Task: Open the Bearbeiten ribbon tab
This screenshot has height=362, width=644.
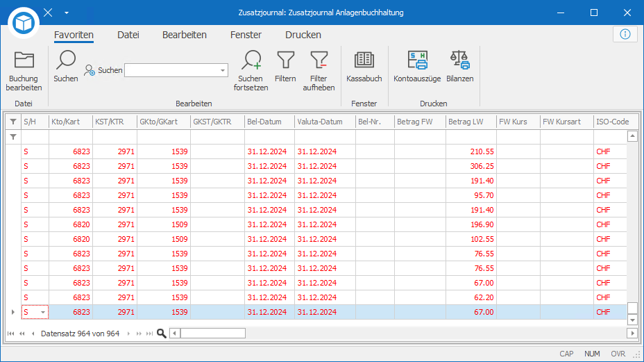Action: coord(185,35)
